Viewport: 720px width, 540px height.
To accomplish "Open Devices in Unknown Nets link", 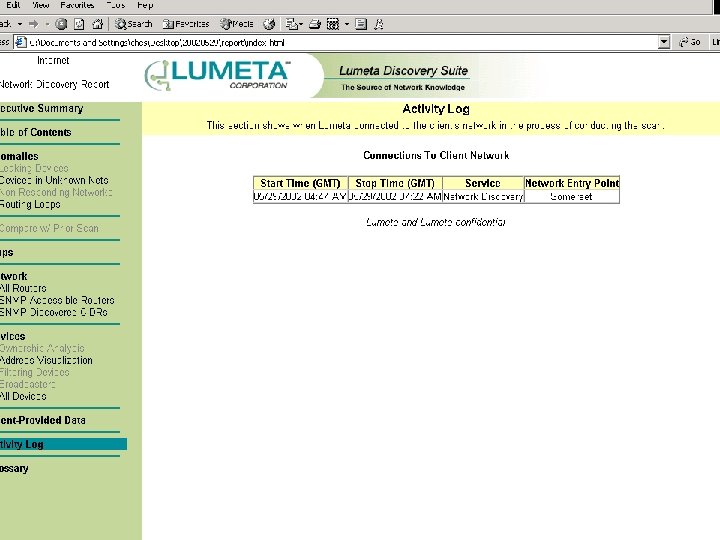I will (54, 180).
